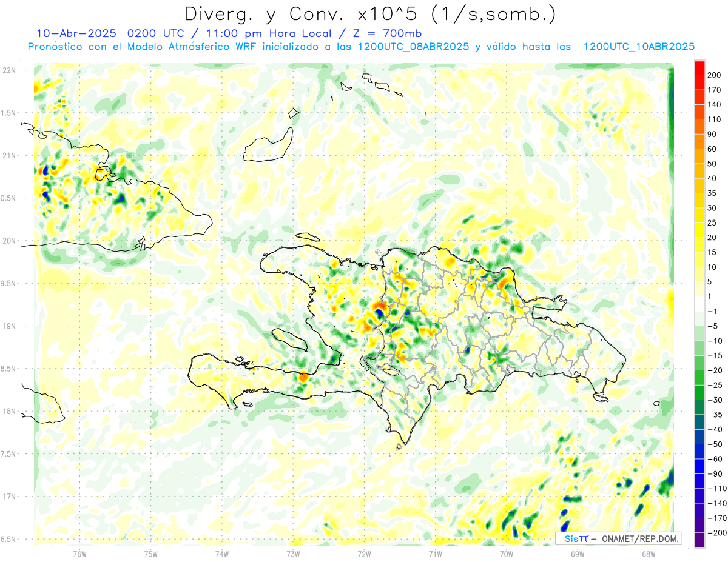Click the '18N' latitude label
Screen dimensions: 728x562
point(8,411)
